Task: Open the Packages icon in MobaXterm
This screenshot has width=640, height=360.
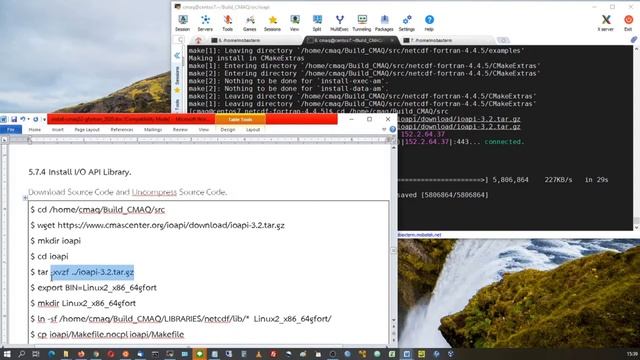Action: click(384, 23)
